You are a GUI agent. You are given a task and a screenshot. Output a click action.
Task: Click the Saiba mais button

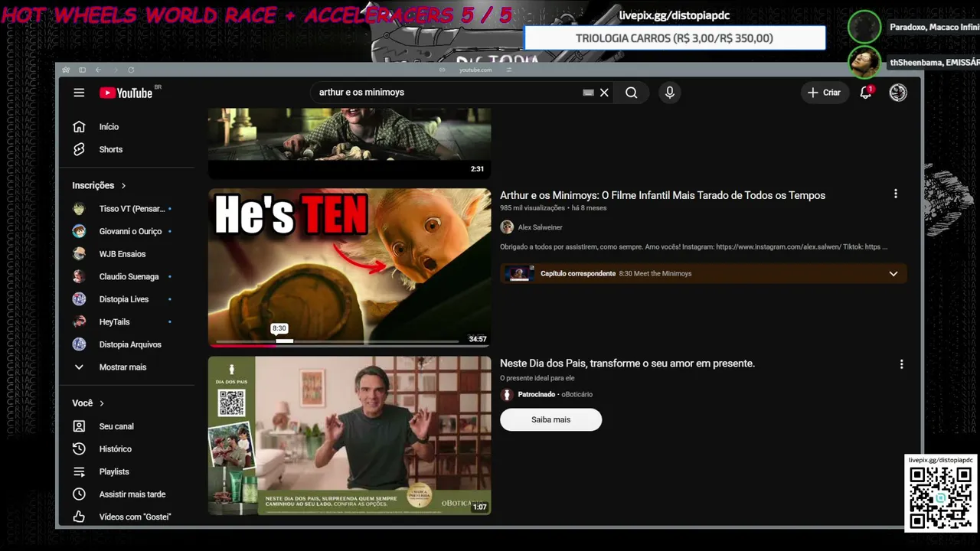tap(551, 419)
